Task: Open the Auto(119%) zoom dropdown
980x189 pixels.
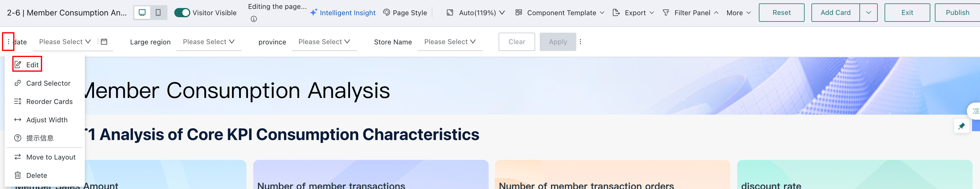Action: [x=475, y=13]
